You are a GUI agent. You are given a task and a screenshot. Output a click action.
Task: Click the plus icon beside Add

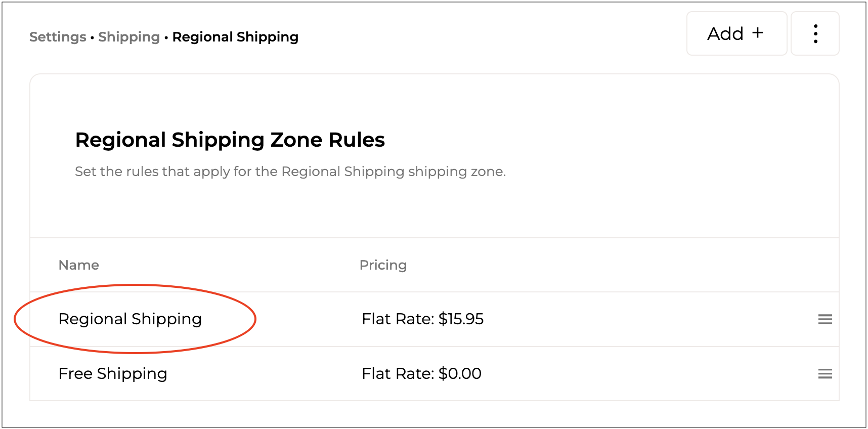(757, 33)
